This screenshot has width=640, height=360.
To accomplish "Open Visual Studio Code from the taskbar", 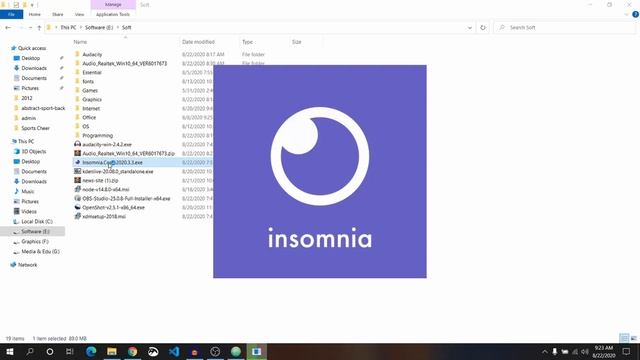I will [x=174, y=351].
